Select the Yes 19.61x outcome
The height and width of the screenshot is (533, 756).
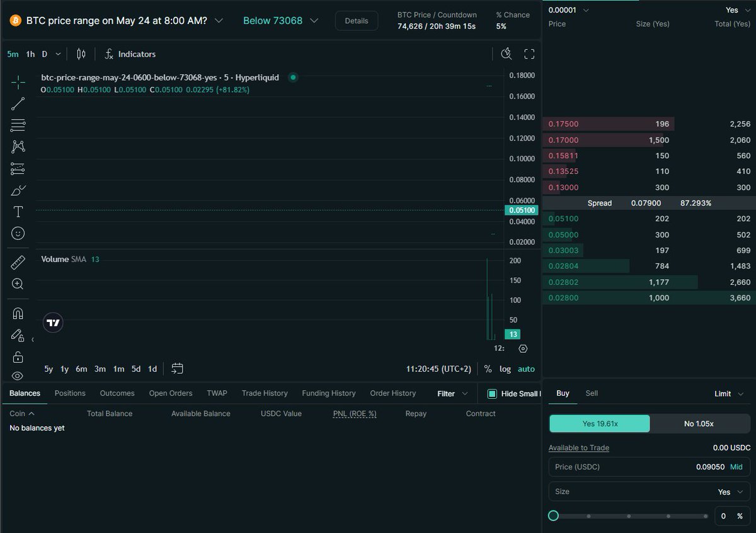599,424
